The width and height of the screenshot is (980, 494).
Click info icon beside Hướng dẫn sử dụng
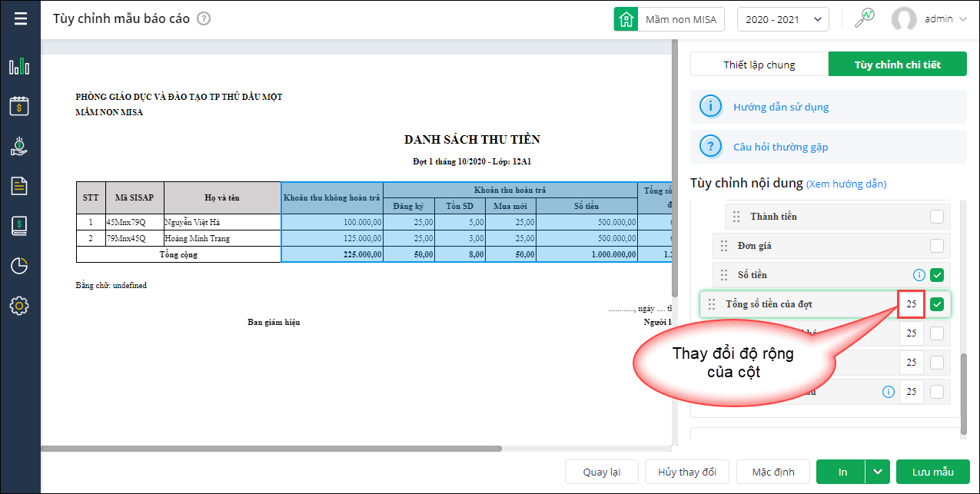tap(710, 107)
